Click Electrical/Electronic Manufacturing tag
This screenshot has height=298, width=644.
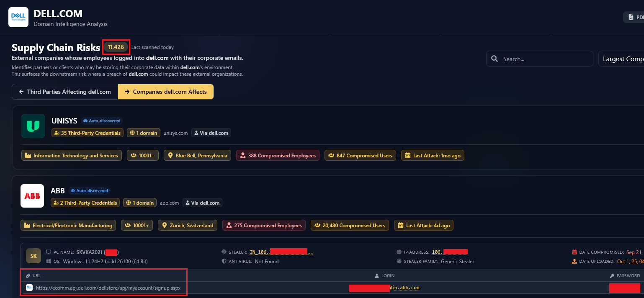click(x=68, y=226)
